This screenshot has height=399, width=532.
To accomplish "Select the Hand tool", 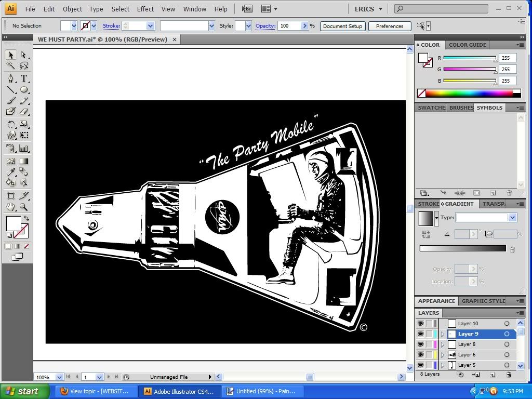I will pos(11,207).
